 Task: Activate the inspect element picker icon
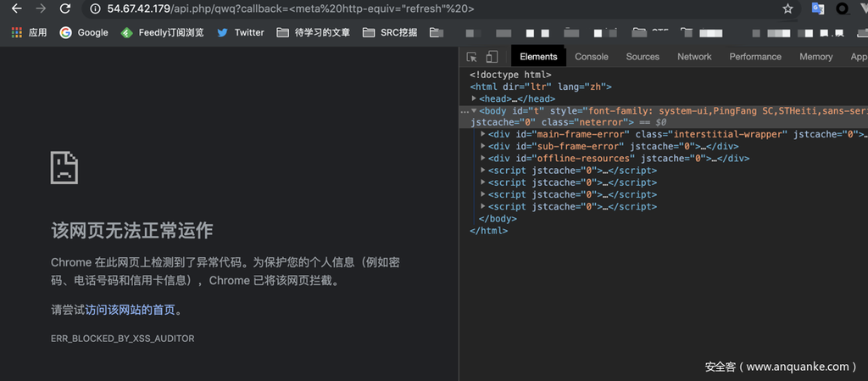(x=472, y=57)
